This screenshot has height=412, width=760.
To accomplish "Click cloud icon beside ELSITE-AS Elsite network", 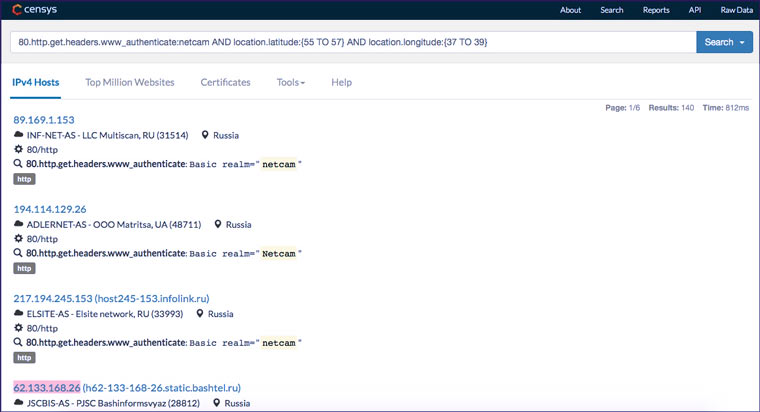I will (x=18, y=313).
